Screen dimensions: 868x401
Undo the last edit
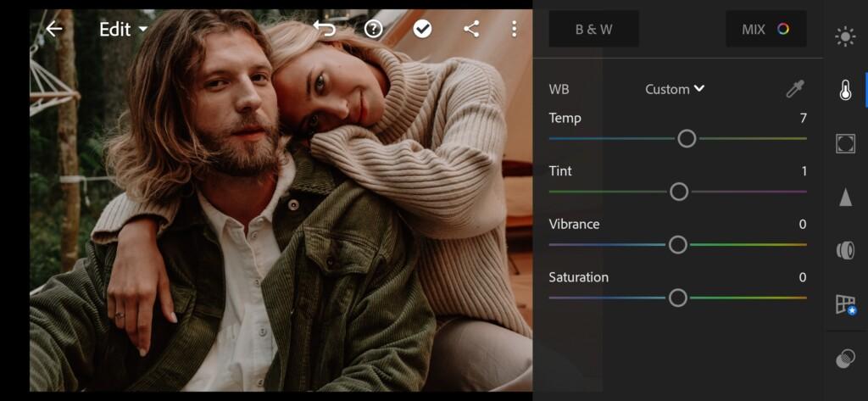click(325, 28)
